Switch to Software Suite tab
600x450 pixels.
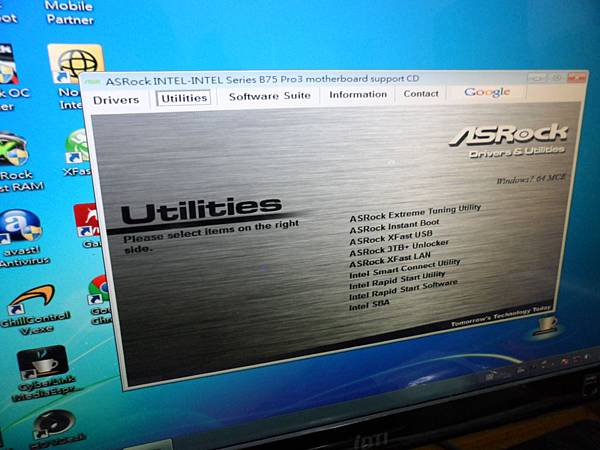coord(269,96)
